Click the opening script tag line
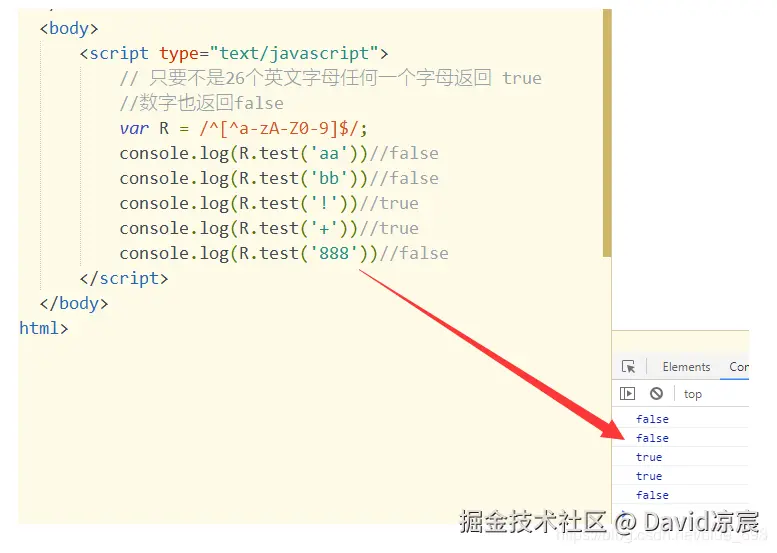The width and height of the screenshot is (777, 553). pos(234,54)
